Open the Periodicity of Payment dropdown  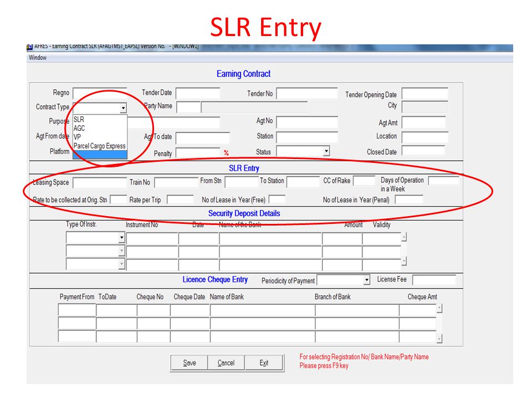[x=366, y=280]
